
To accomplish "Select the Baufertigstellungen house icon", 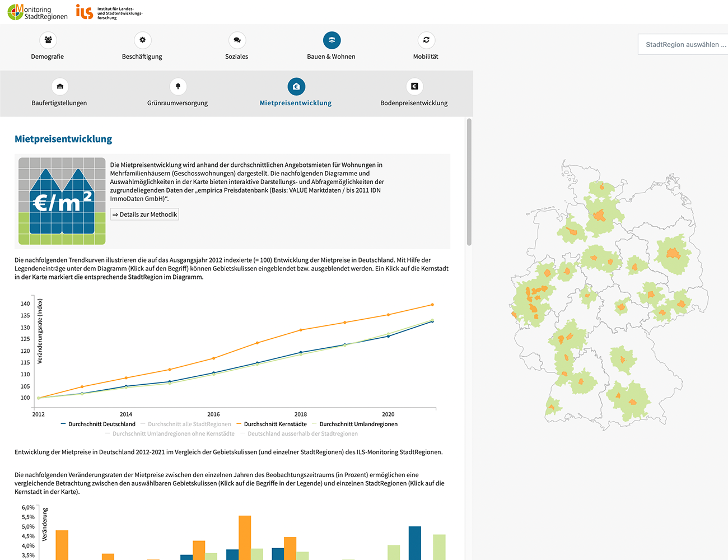I will click(x=60, y=87).
